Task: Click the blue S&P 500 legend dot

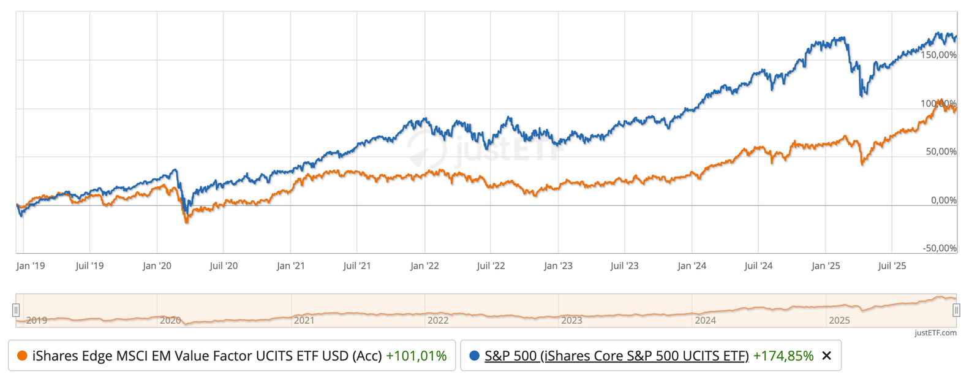Action: [x=474, y=356]
